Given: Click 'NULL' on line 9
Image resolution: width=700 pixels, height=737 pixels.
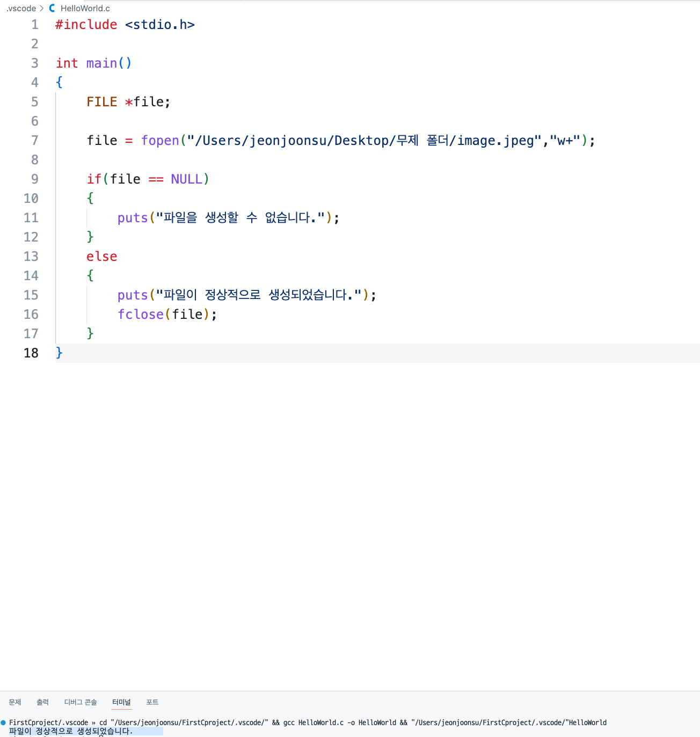Looking at the screenshot, I should tap(186, 179).
